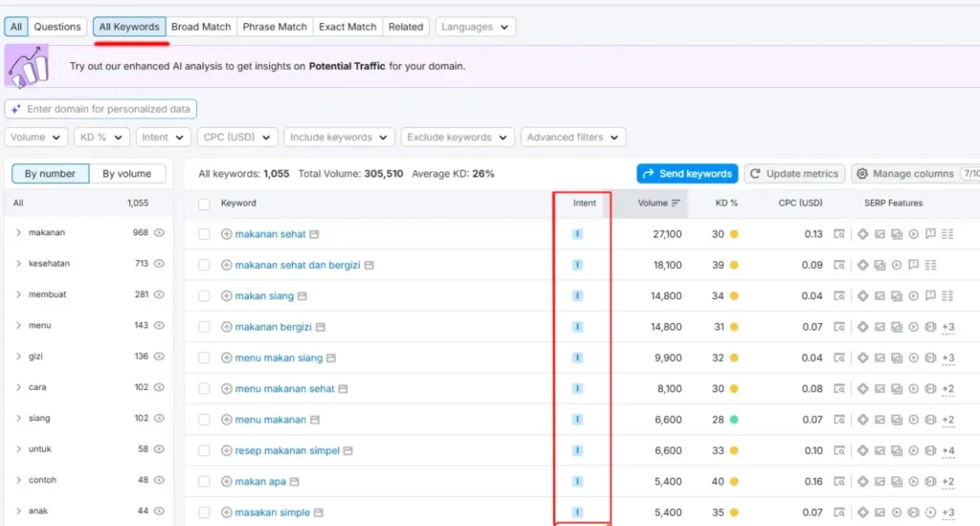Tick checkbox for makanan sehat dan bergizi

pos(205,266)
